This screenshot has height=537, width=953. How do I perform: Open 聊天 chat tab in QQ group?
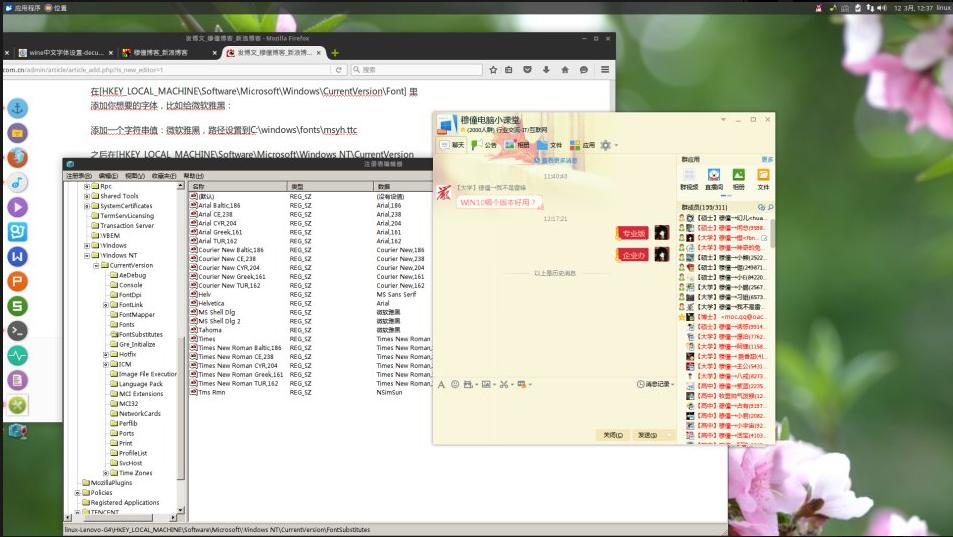(x=452, y=145)
